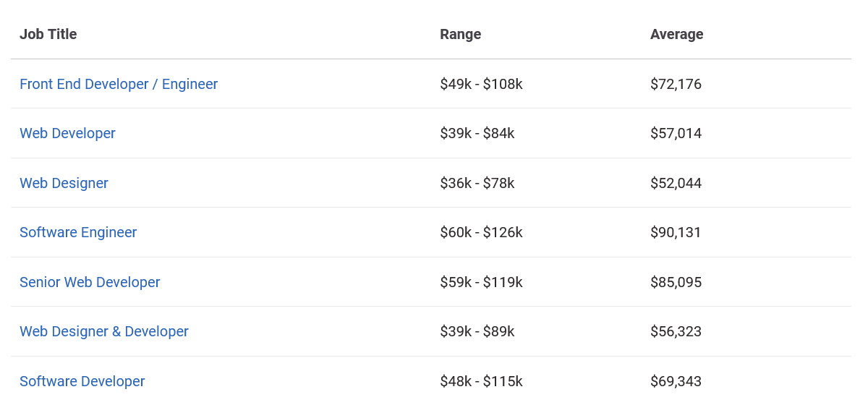Open the Software Developer job link
The image size is (868, 405).
pos(82,381)
